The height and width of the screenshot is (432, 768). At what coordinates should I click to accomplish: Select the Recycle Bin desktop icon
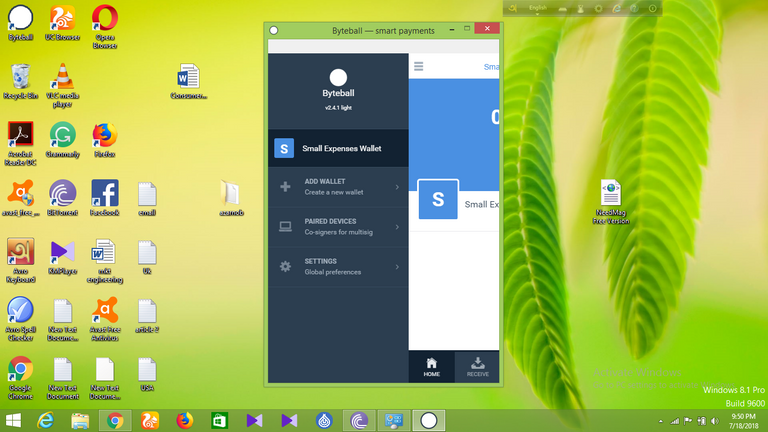pos(20,81)
